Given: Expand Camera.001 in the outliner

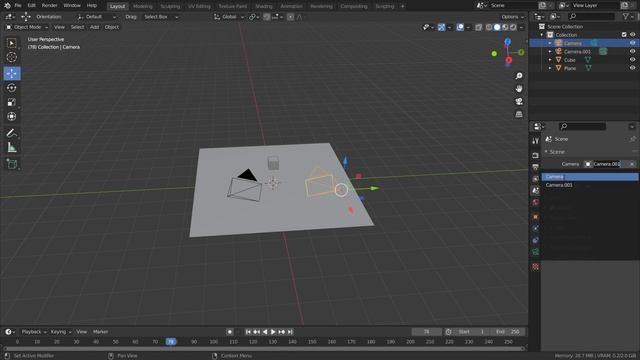Looking at the screenshot, I should tap(550, 51).
